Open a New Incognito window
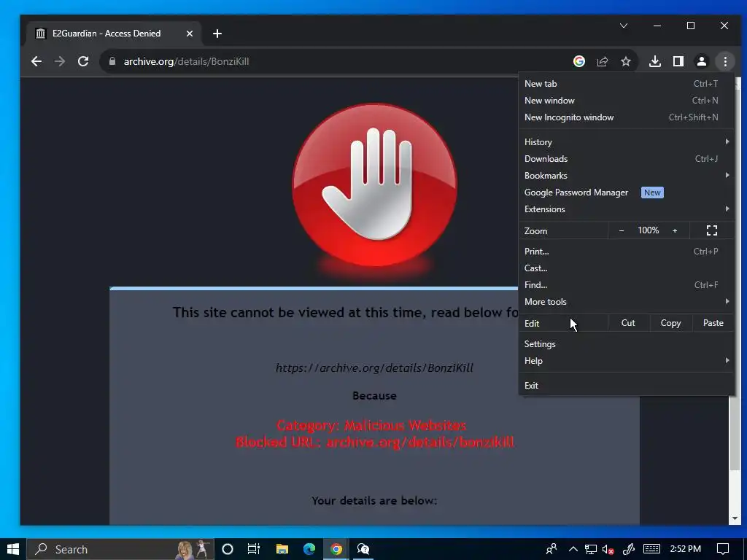 click(x=625, y=117)
